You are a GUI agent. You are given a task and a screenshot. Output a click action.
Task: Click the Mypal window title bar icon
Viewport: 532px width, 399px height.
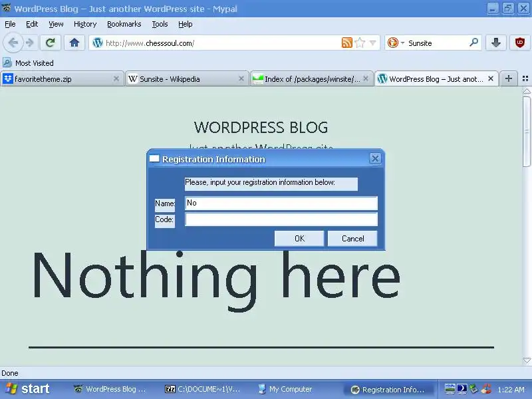(x=6, y=8)
